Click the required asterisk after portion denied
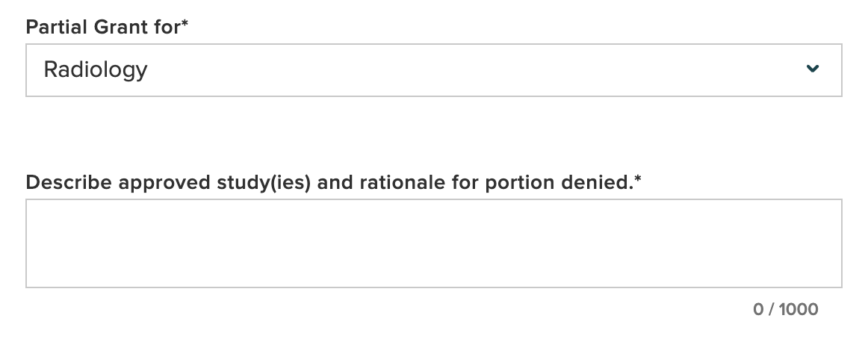This screenshot has height=339, width=868. point(637,181)
